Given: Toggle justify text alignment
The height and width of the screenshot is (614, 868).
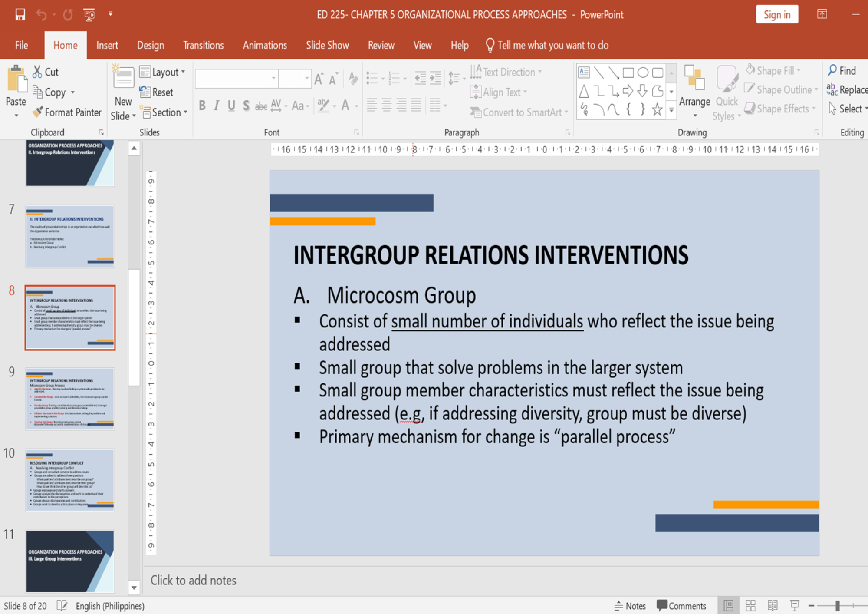Looking at the screenshot, I should 416,105.
